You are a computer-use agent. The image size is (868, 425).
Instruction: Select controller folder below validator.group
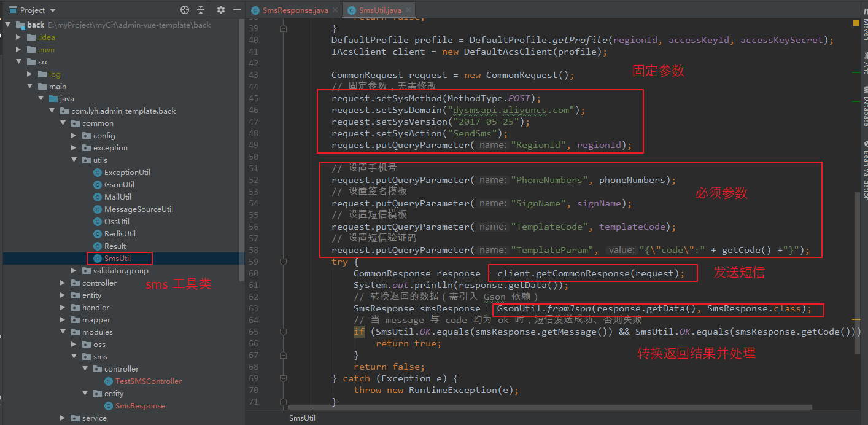(99, 283)
